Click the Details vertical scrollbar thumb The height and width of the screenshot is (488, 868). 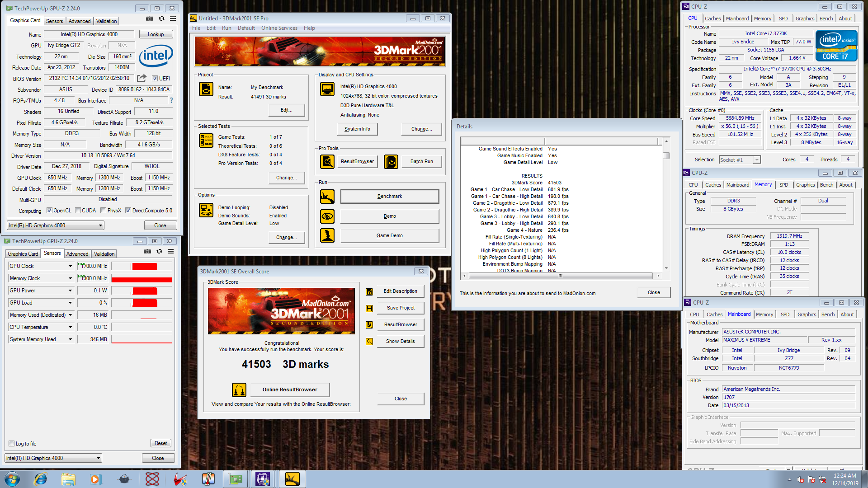coord(666,156)
